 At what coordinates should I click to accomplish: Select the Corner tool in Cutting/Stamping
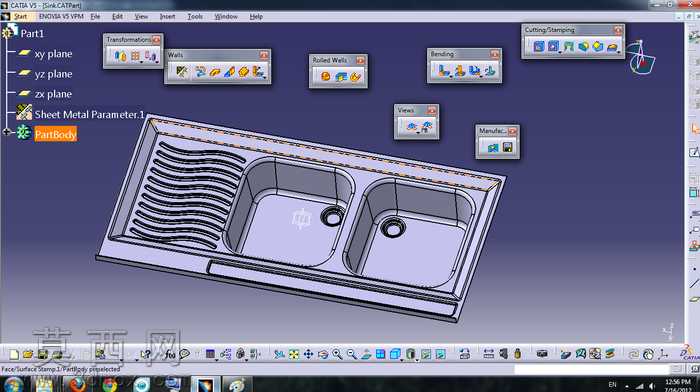[583, 46]
